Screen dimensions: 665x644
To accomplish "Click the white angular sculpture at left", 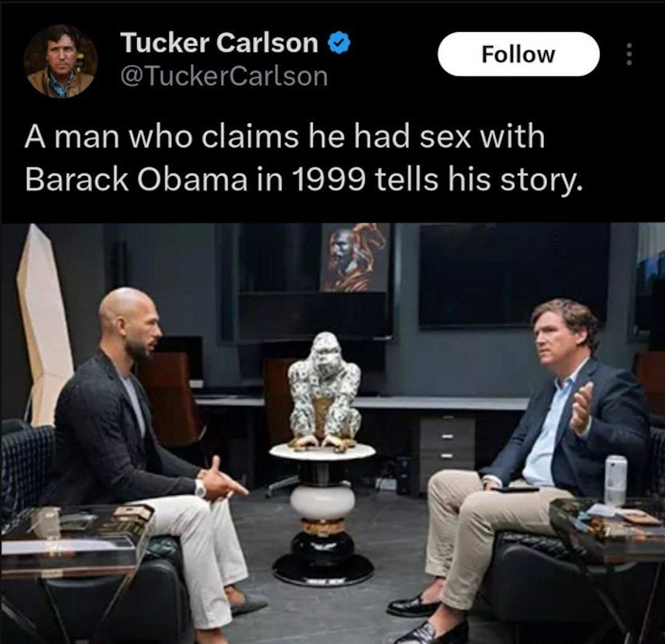I will point(44,325).
